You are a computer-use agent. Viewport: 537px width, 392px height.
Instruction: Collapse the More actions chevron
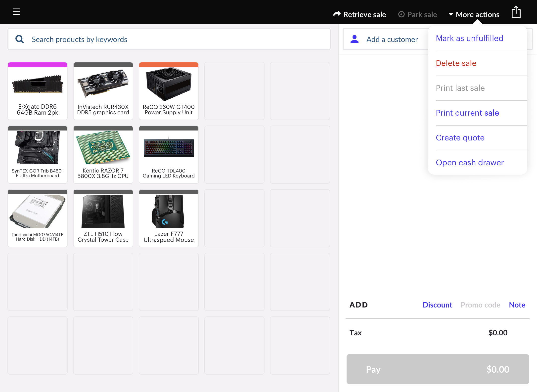pyautogui.click(x=451, y=14)
